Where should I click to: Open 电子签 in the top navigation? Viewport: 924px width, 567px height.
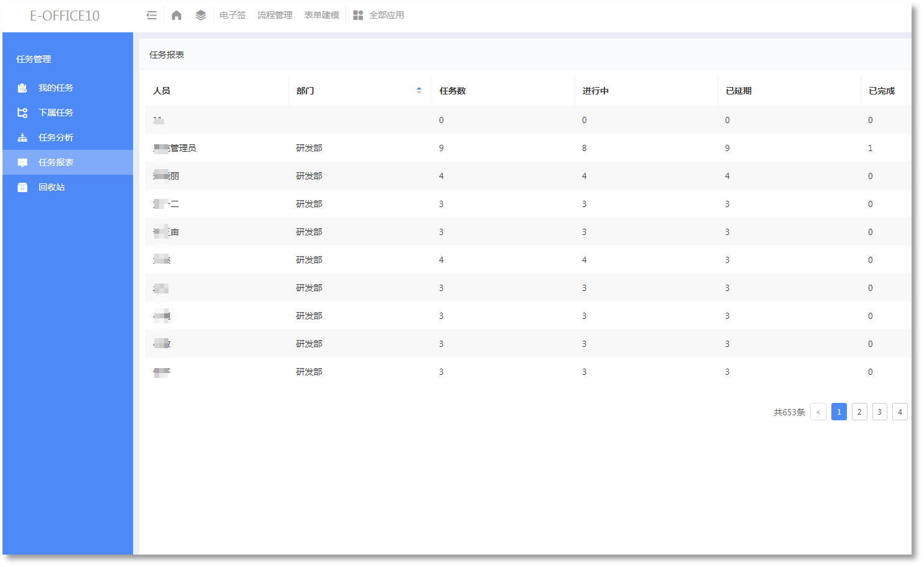point(233,16)
